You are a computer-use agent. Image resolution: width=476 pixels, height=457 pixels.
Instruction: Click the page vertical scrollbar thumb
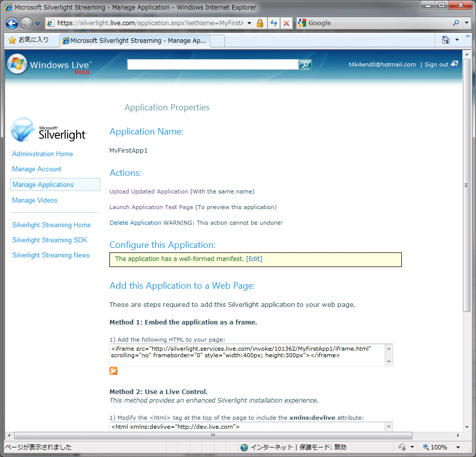click(466, 185)
